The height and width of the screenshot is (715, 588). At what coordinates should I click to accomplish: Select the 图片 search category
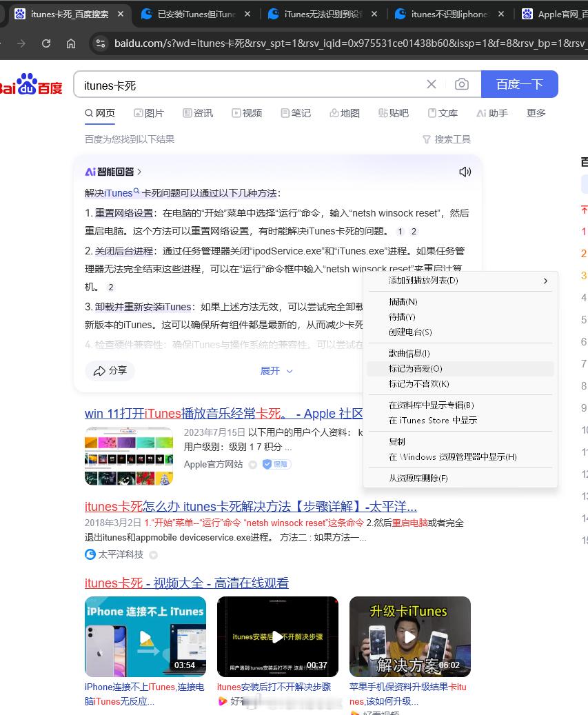click(x=149, y=113)
